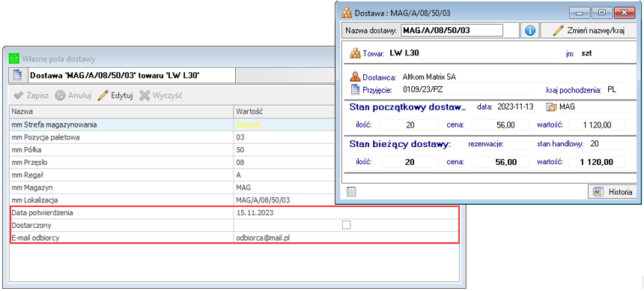Select the mm Półka row
Screen dimensions: 644x291
[172, 150]
